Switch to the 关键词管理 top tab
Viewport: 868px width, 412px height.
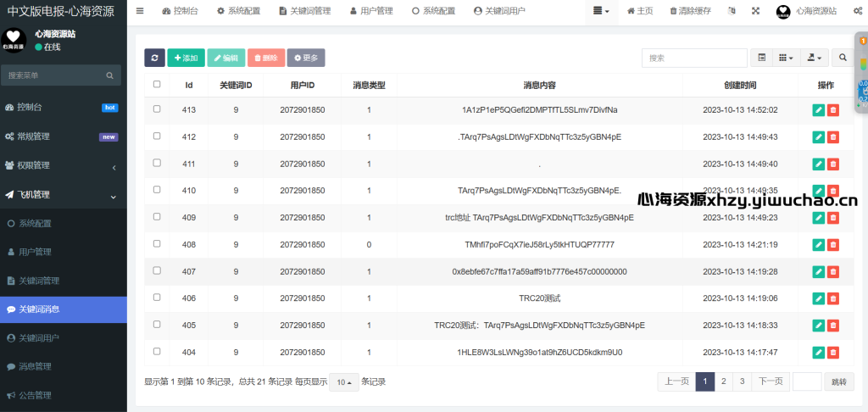[305, 11]
